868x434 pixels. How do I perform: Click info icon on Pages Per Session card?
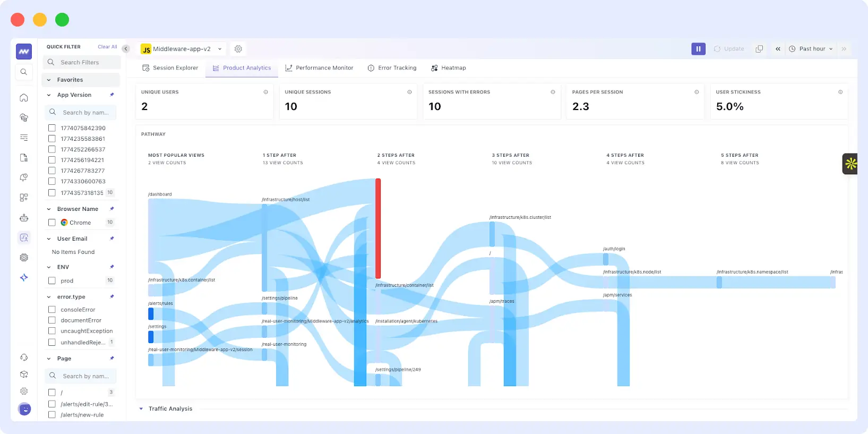[x=697, y=92]
